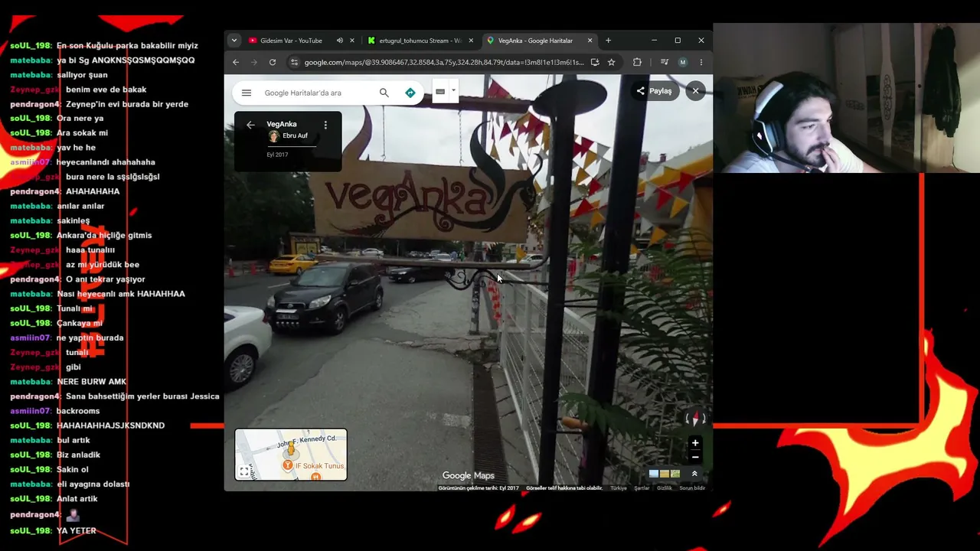Select the IF Sokak Tunus bar marker
This screenshot has width=980, height=551.
coord(288,465)
